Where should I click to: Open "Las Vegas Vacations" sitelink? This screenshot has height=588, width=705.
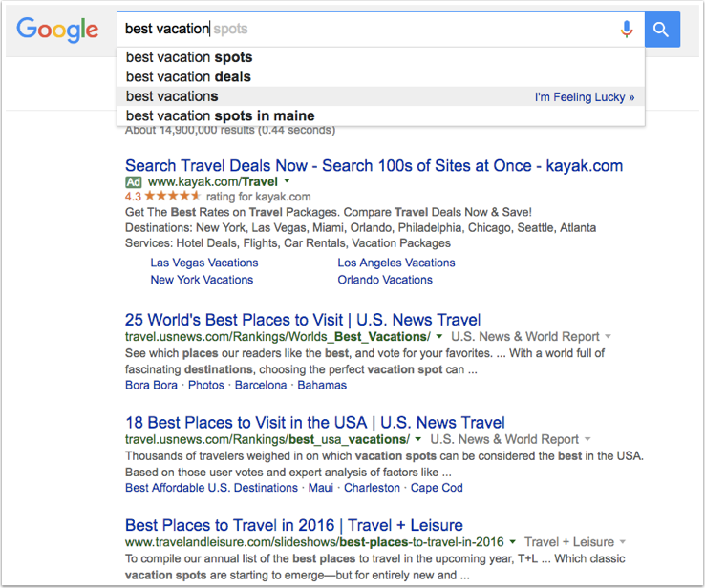[x=204, y=262]
